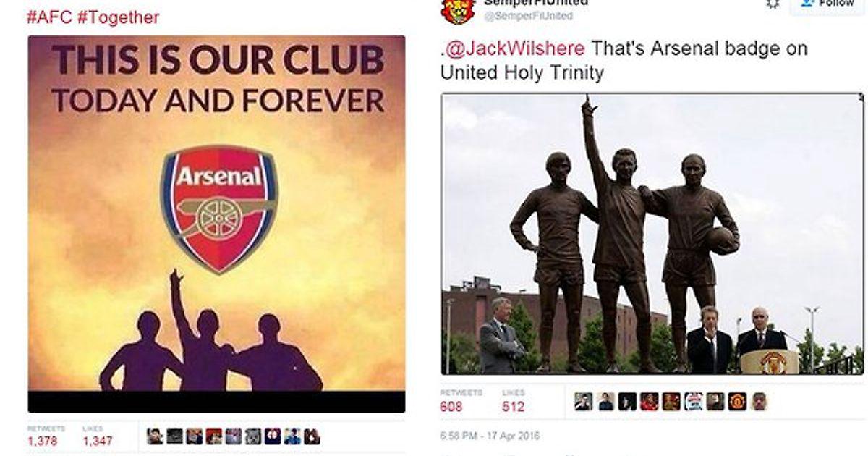Click last liker avatar under statue tweet

[x=759, y=402]
